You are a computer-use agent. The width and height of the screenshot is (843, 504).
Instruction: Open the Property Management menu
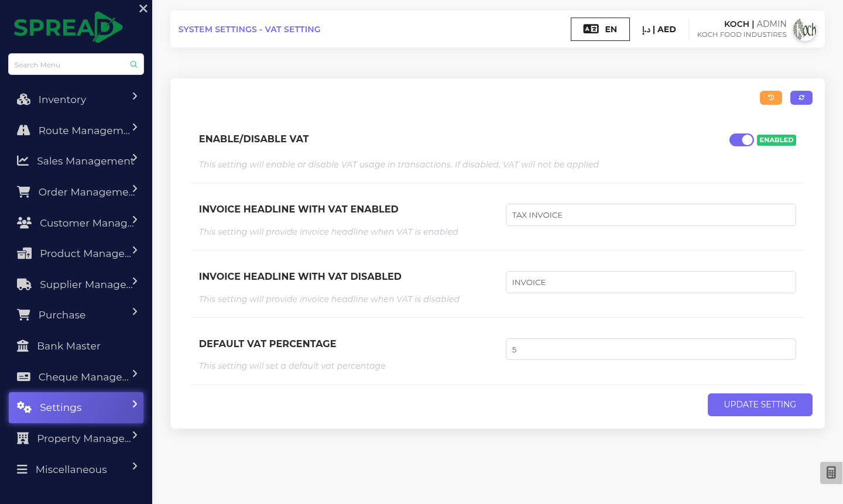pos(76,438)
